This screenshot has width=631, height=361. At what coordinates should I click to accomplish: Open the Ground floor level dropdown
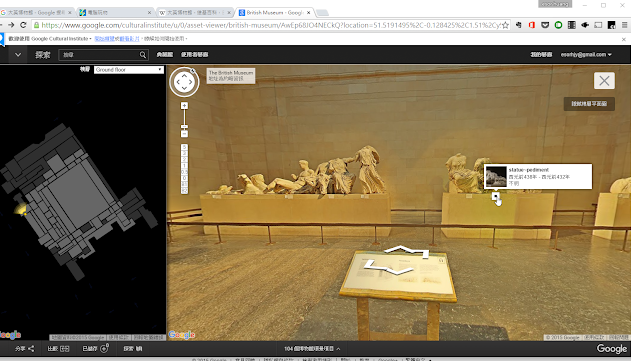(x=128, y=70)
